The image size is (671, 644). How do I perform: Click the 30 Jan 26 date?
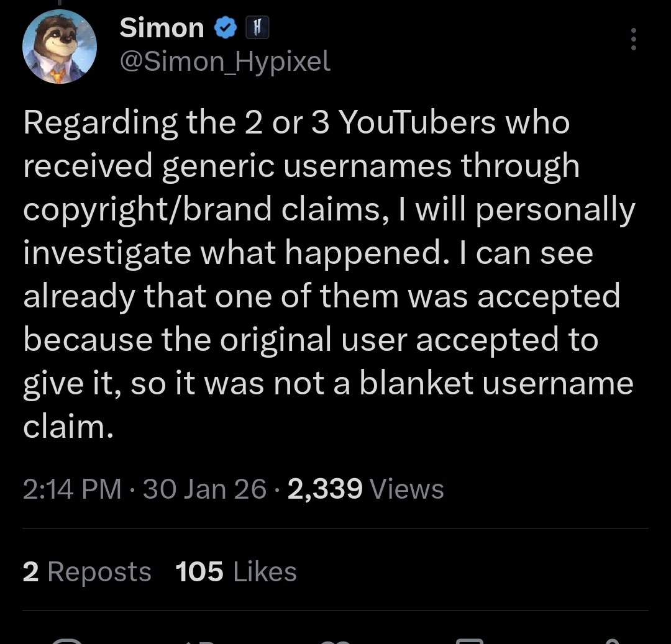(x=204, y=489)
